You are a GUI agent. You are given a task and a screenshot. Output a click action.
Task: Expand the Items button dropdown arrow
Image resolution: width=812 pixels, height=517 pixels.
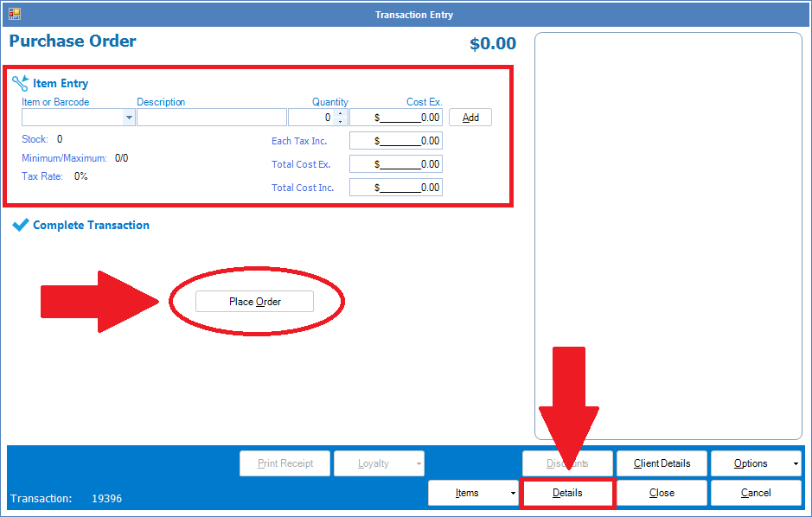pos(513,493)
